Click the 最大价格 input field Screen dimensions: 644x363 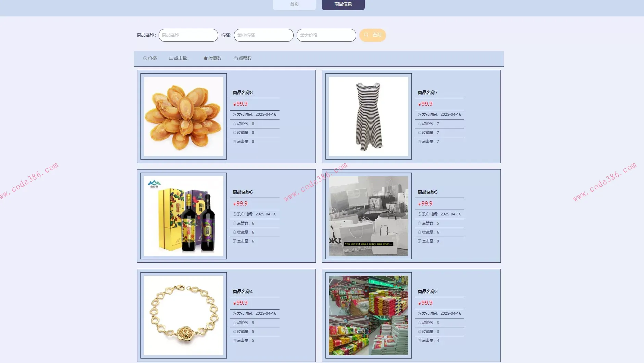326,35
